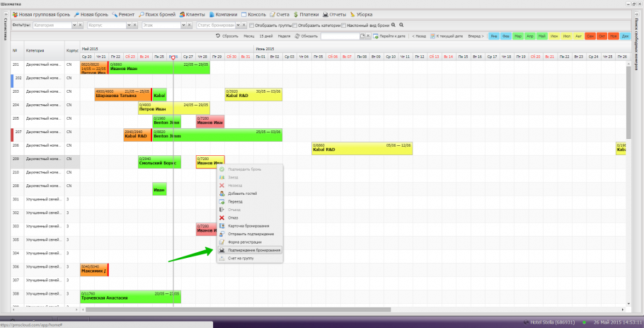
Task: Expand the Категория filter dropdown
Action: pyautogui.click(x=74, y=25)
